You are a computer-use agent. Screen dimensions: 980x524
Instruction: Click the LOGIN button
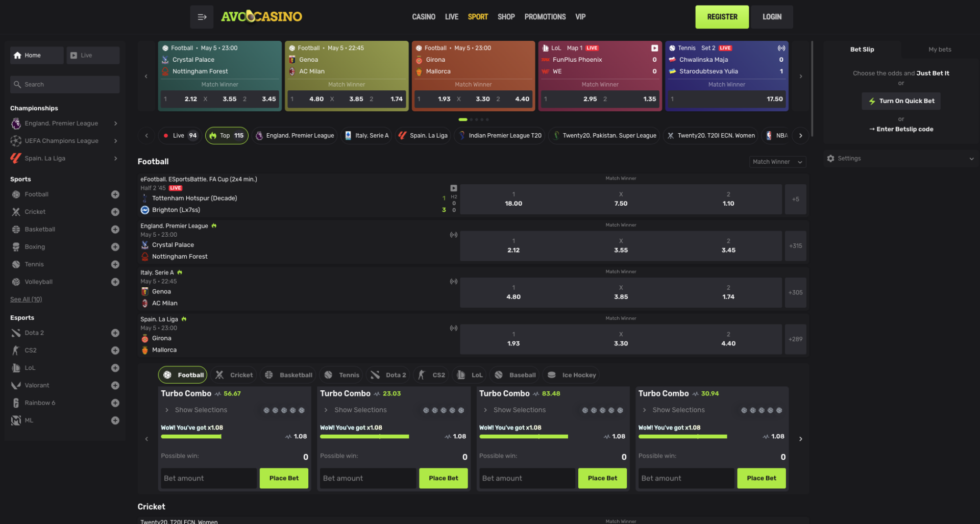pyautogui.click(x=772, y=17)
